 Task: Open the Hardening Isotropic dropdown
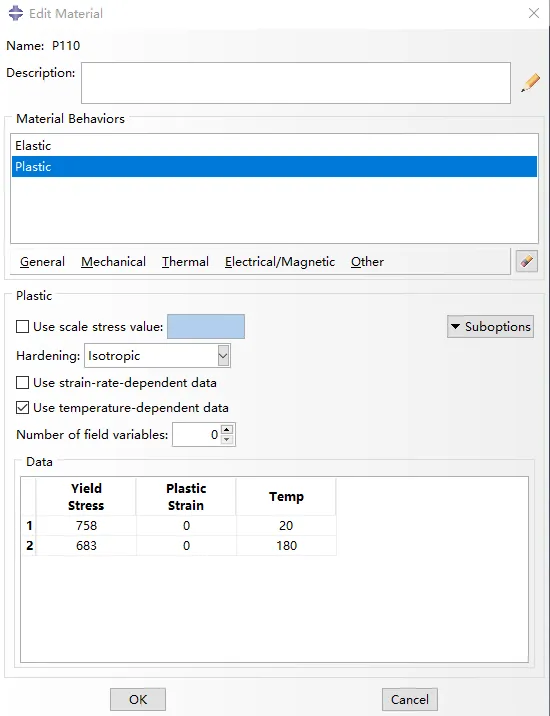(158, 356)
